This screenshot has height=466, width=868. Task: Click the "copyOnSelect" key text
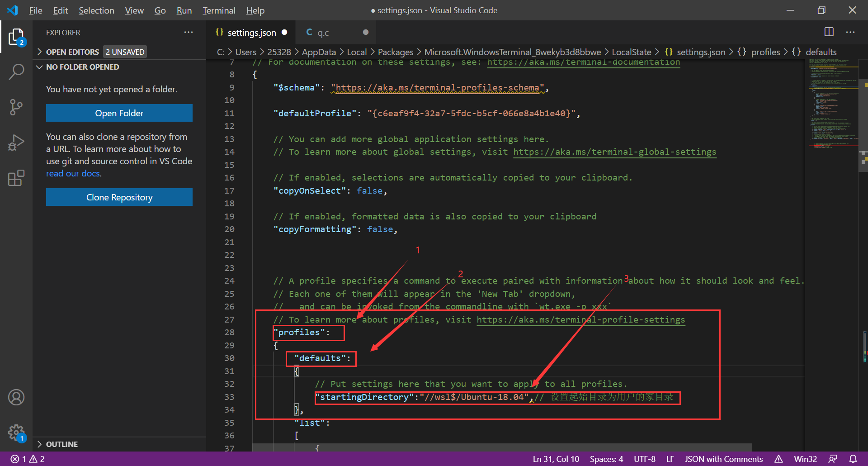coord(310,191)
